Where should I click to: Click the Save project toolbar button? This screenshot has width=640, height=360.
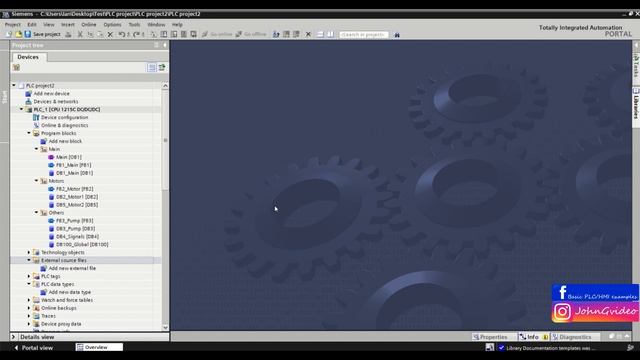(42, 34)
